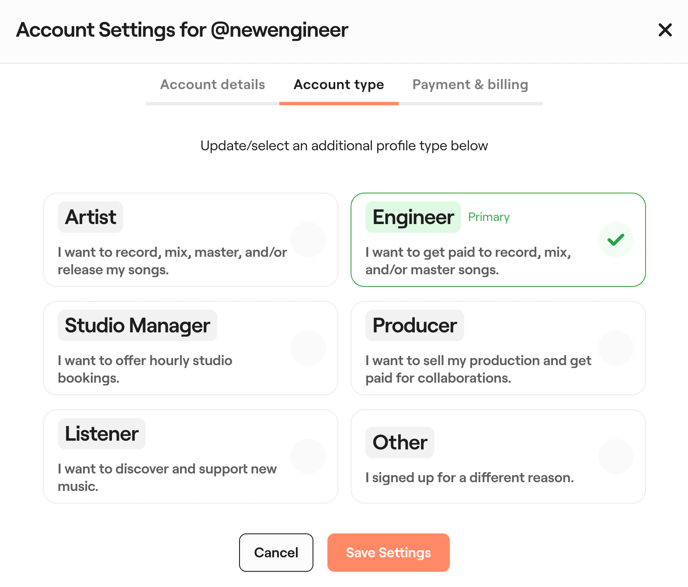Click the Producer card description text
This screenshot has height=587, width=688.
coord(478,369)
